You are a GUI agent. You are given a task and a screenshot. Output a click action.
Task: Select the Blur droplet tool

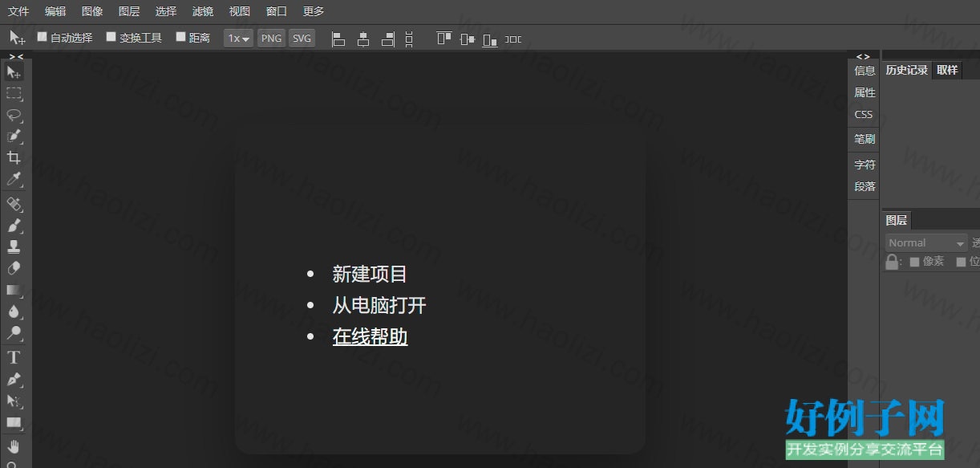click(14, 311)
